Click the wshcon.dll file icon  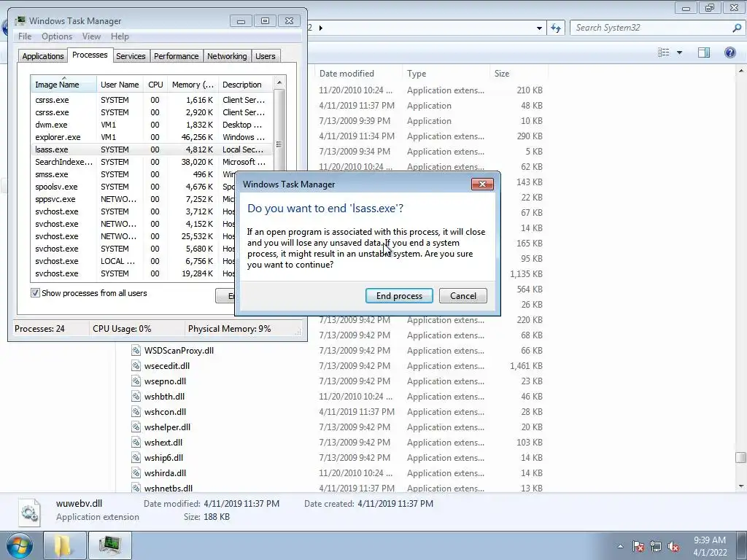136,411
